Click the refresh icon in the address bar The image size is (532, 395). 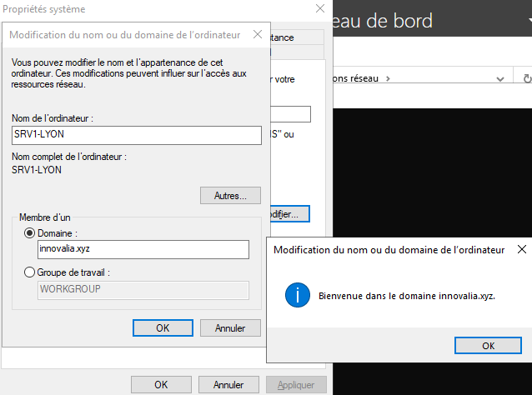526,78
